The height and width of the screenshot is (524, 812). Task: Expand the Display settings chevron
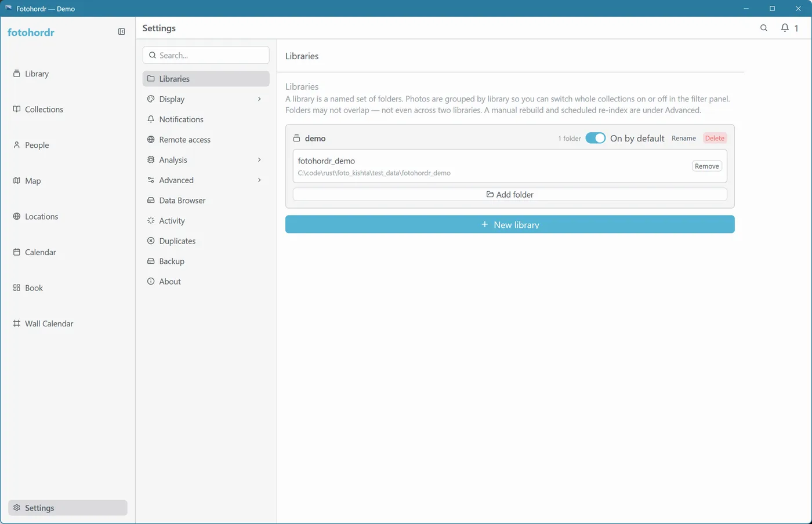tap(259, 99)
